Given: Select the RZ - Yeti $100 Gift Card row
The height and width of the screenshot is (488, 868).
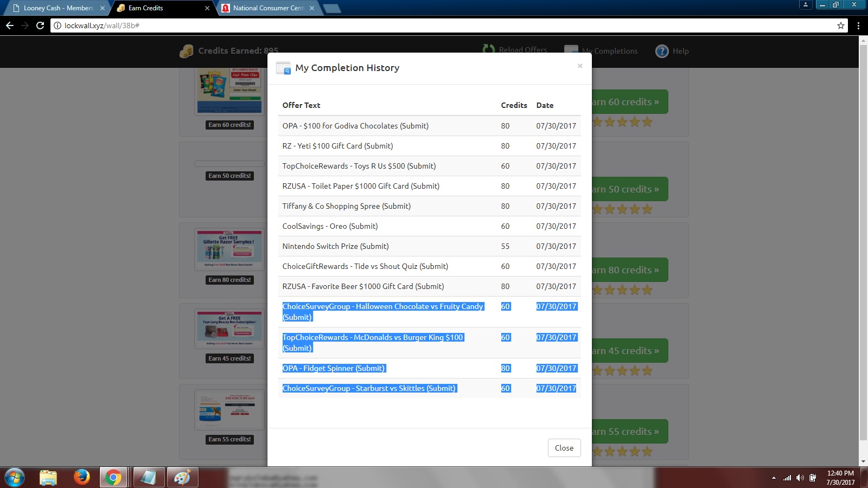Looking at the screenshot, I should pyautogui.click(x=430, y=146).
